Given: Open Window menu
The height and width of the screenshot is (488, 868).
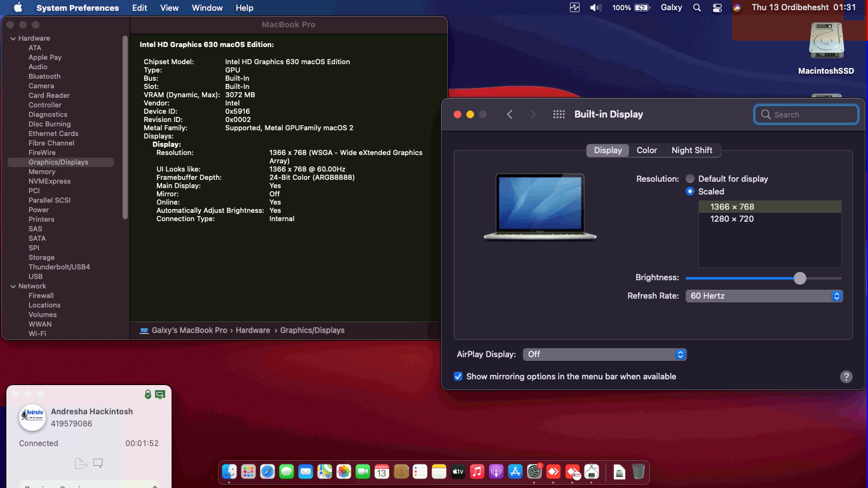Looking at the screenshot, I should [x=207, y=8].
